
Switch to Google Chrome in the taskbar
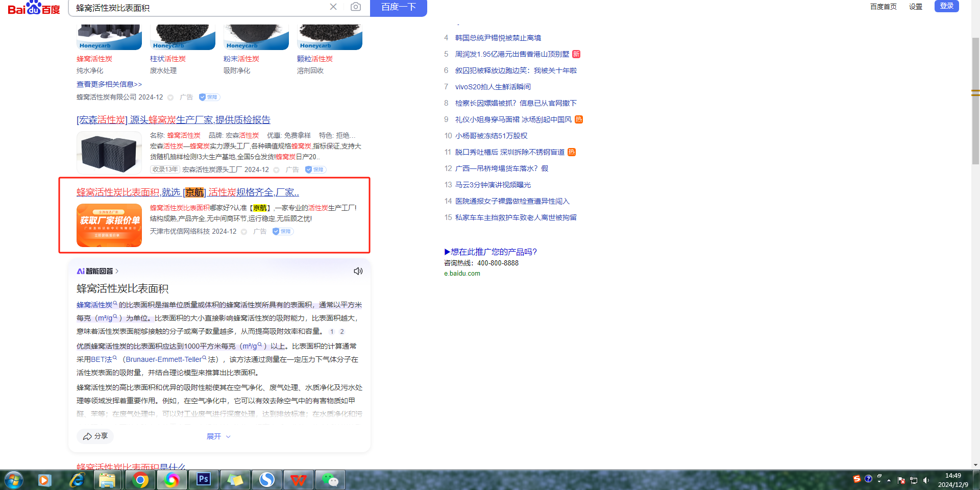tap(140, 480)
